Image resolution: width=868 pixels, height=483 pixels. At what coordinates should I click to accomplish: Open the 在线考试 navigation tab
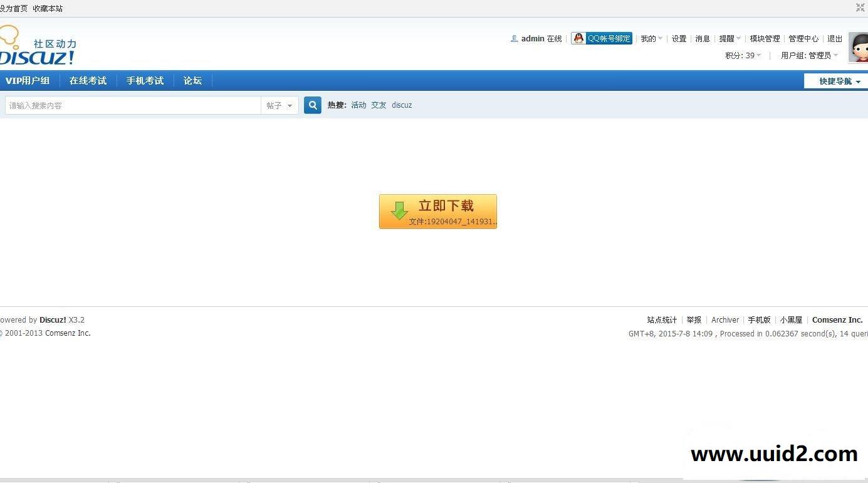[88, 80]
